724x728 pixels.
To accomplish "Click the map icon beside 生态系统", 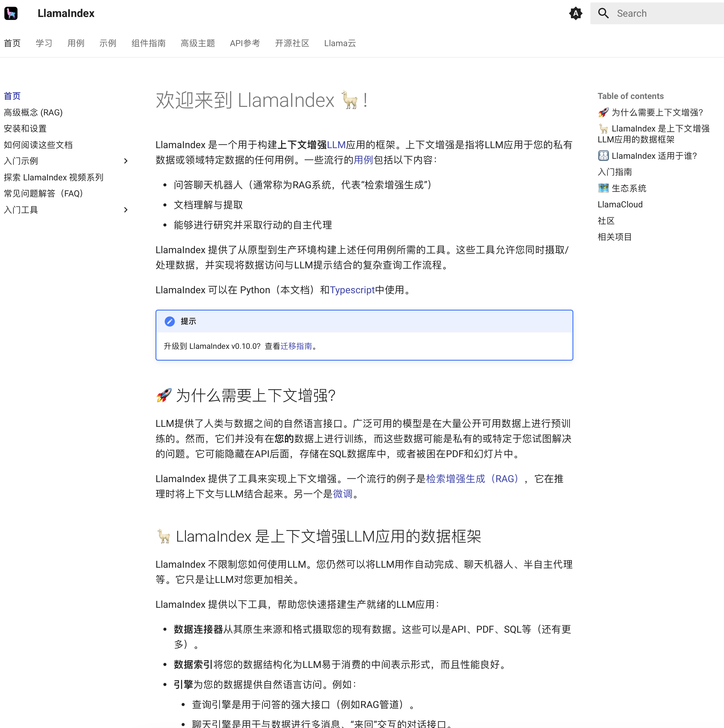I will [x=603, y=188].
